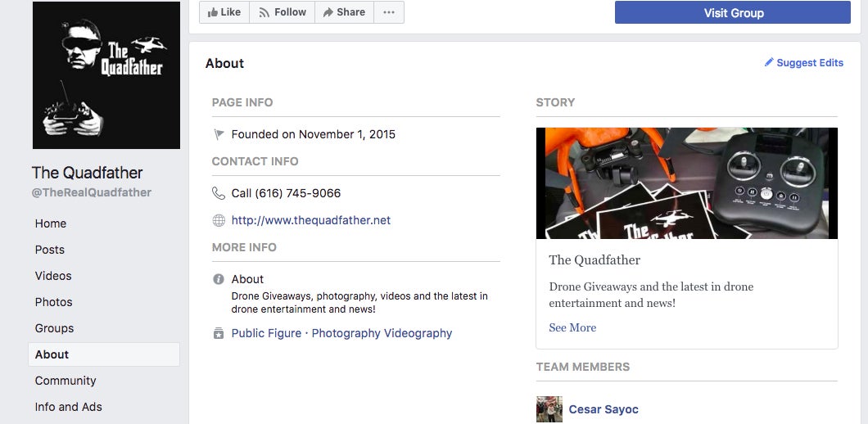The height and width of the screenshot is (424, 868).
Task: Open the Public Figure category link
Action: (x=266, y=333)
